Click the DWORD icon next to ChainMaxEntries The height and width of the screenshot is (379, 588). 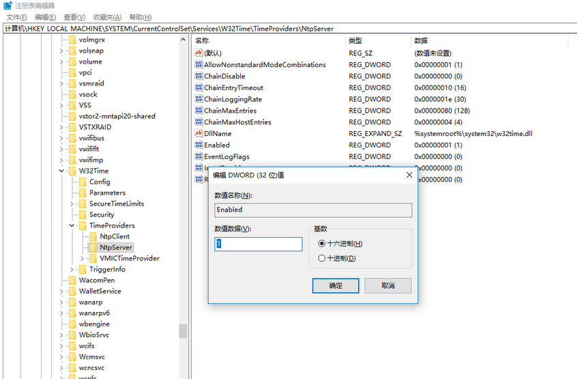(199, 111)
